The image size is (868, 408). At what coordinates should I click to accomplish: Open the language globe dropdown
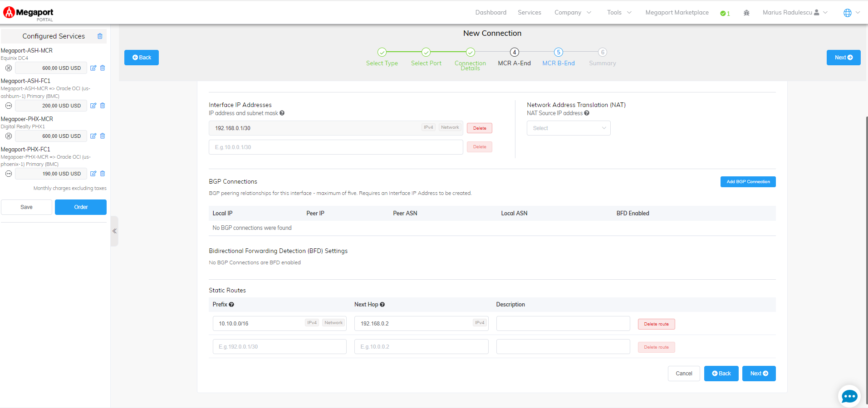(x=851, y=13)
